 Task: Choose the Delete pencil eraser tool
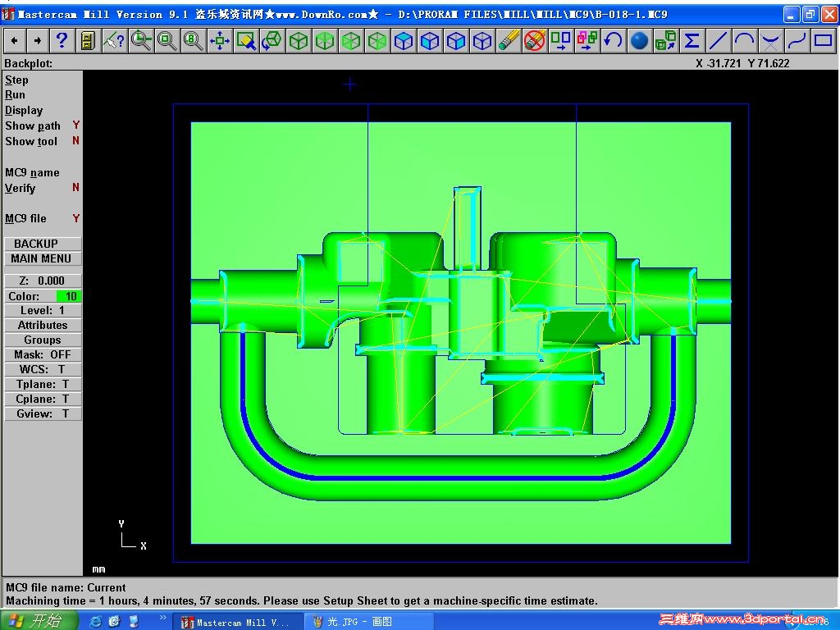click(509, 40)
